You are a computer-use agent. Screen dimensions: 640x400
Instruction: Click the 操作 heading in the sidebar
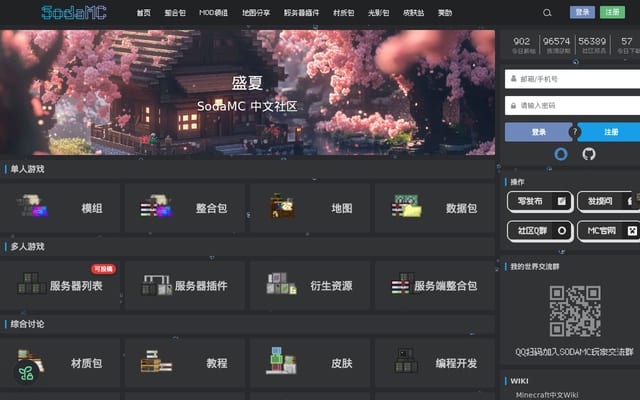pyautogui.click(x=517, y=182)
